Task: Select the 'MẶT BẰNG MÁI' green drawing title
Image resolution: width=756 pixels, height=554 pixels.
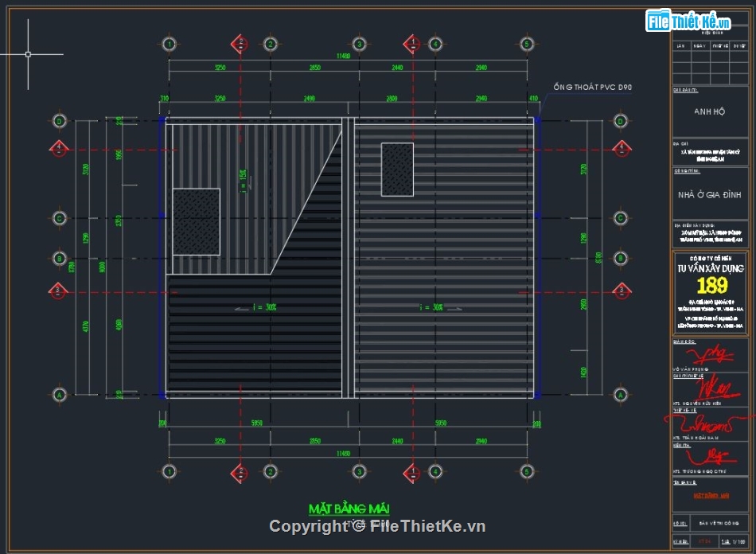Action: click(x=349, y=509)
